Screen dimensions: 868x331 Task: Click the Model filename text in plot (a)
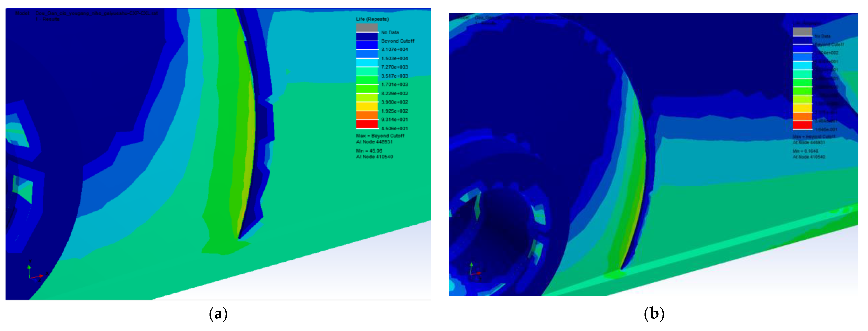[96, 13]
